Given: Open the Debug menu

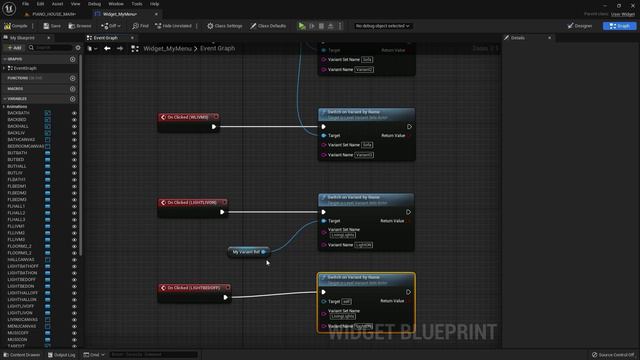Looking at the screenshot, I should (x=94, y=4).
